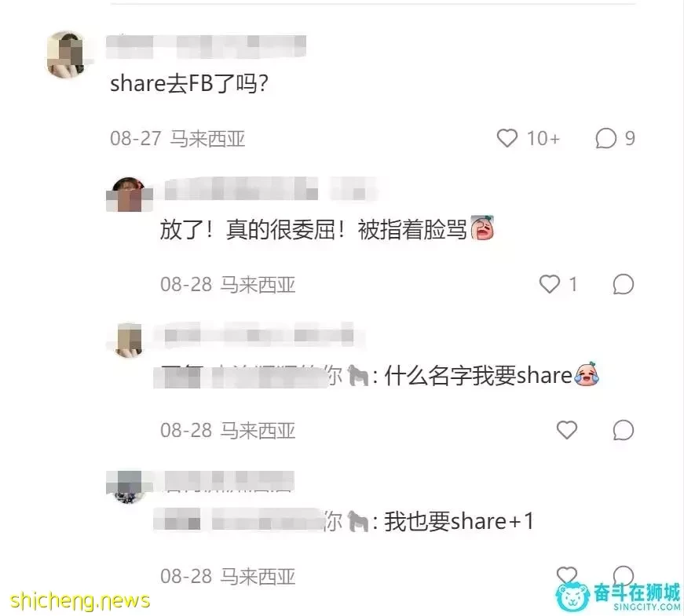Screen dimensions: 684x616
Task: Reply to the "放了!真的很委屈" comment
Action: (x=624, y=284)
